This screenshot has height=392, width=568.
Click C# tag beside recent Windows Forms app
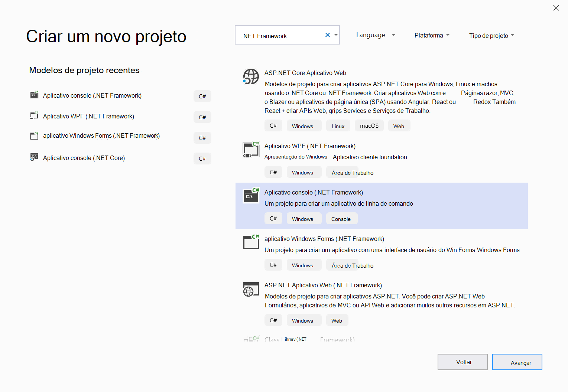point(202,138)
